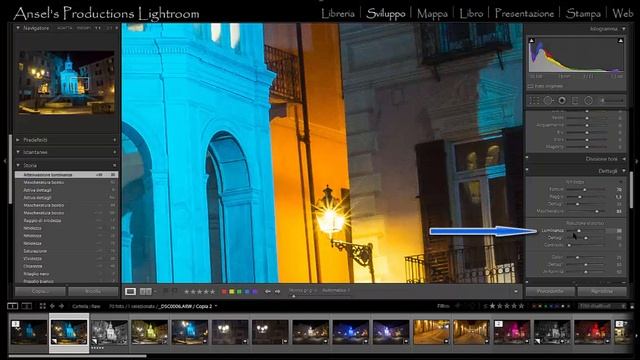Toggle Dettagli panel on/off switch

click(x=527, y=170)
